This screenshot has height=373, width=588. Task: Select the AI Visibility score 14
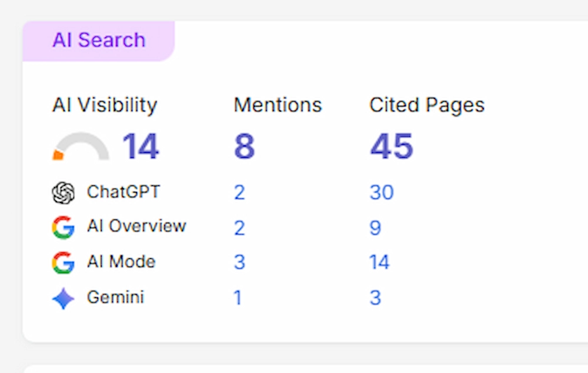(141, 146)
